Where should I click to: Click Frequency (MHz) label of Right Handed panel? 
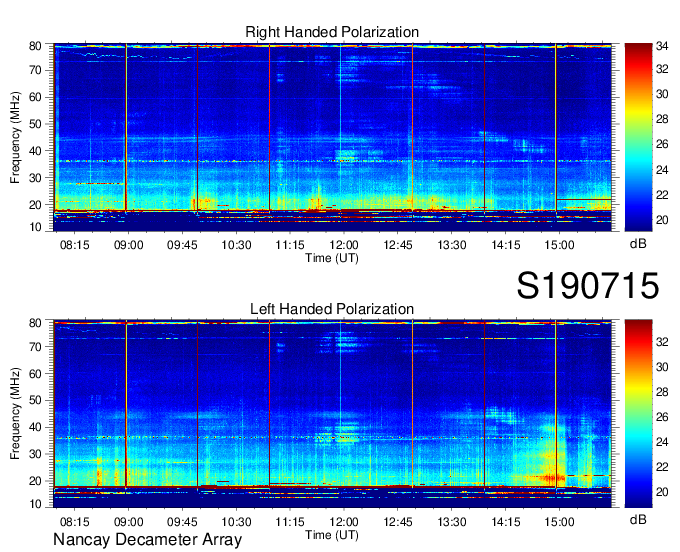(15, 137)
